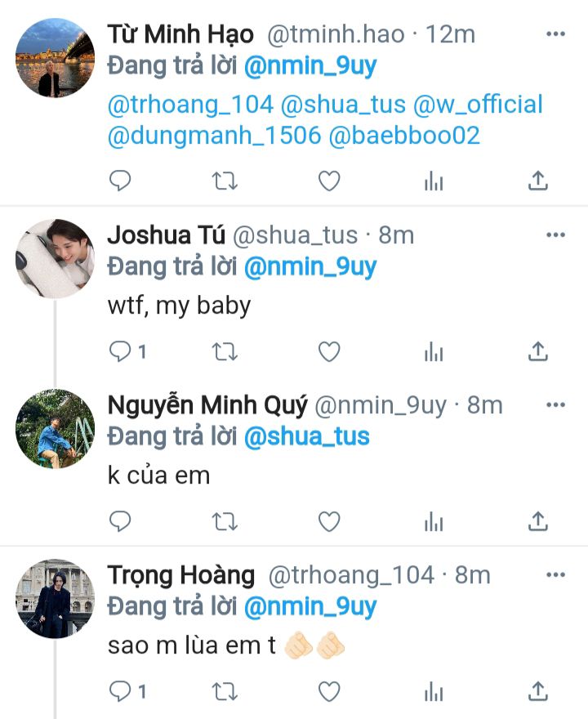View analytics on Trọng Hoàng's tweet
This screenshot has height=719, width=588.
(x=434, y=692)
